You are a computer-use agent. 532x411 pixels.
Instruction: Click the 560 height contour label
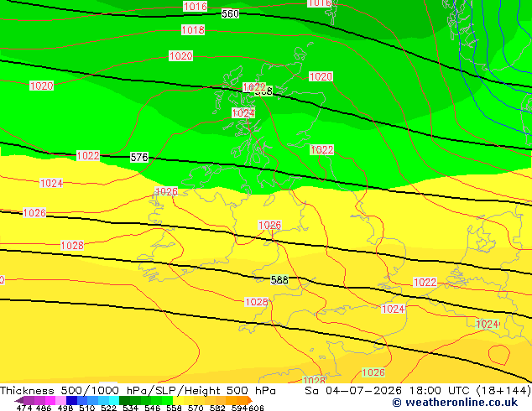tap(230, 13)
